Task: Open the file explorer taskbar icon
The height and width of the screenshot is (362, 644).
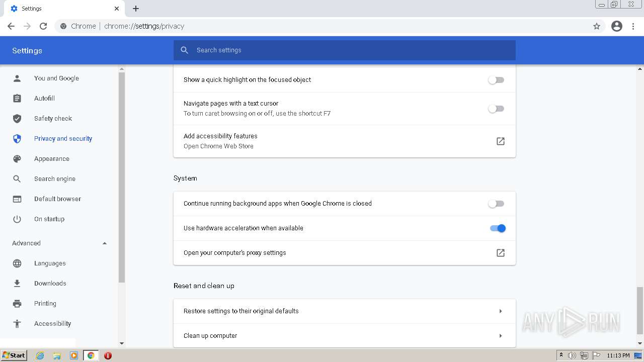Action: click(x=57, y=355)
